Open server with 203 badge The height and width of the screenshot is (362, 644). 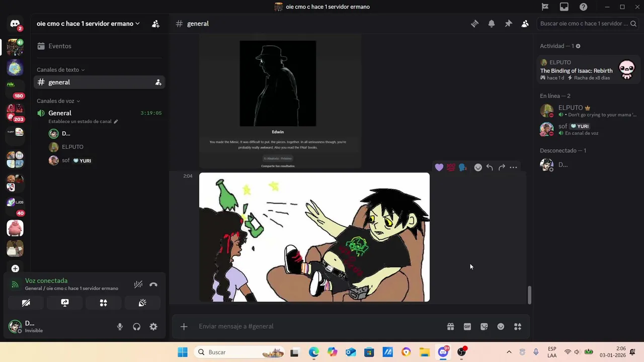(15, 112)
